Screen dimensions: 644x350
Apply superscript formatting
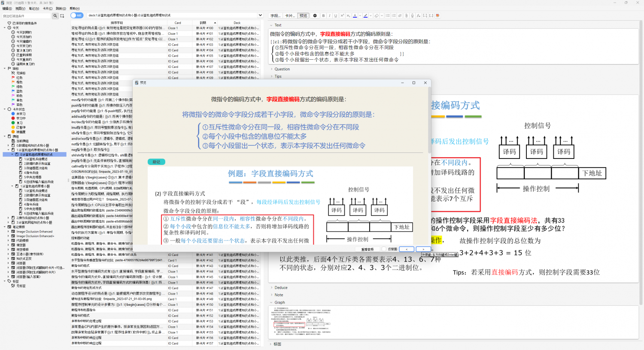(342, 15)
